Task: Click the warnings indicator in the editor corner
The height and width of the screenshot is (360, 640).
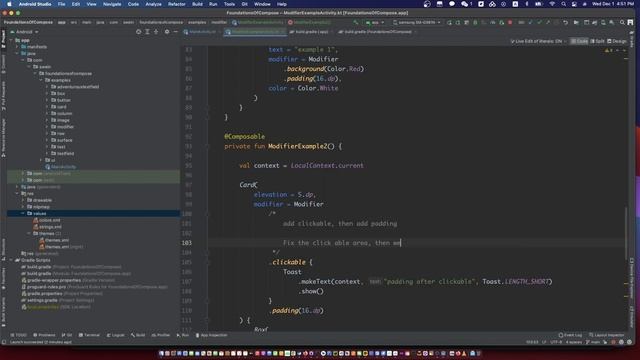Action: tap(609, 50)
